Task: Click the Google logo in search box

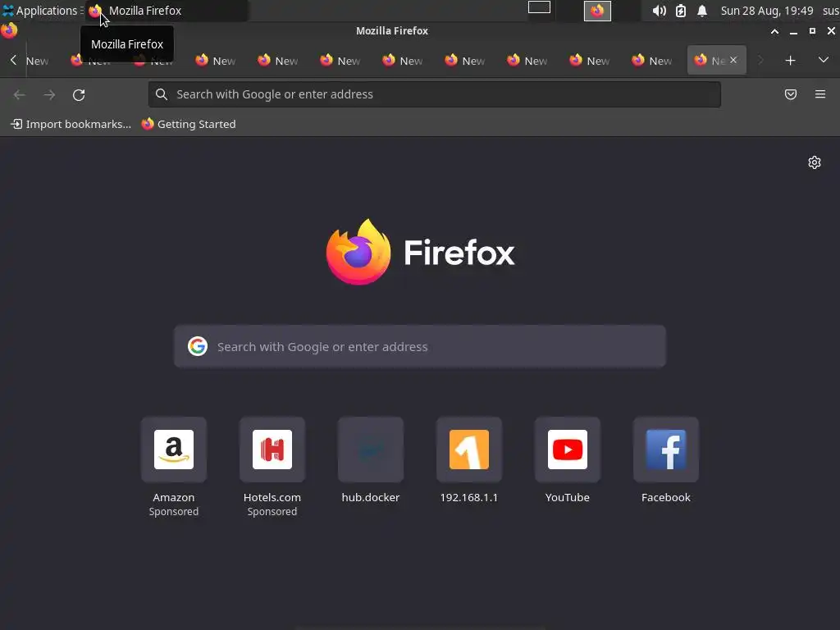Action: click(198, 347)
